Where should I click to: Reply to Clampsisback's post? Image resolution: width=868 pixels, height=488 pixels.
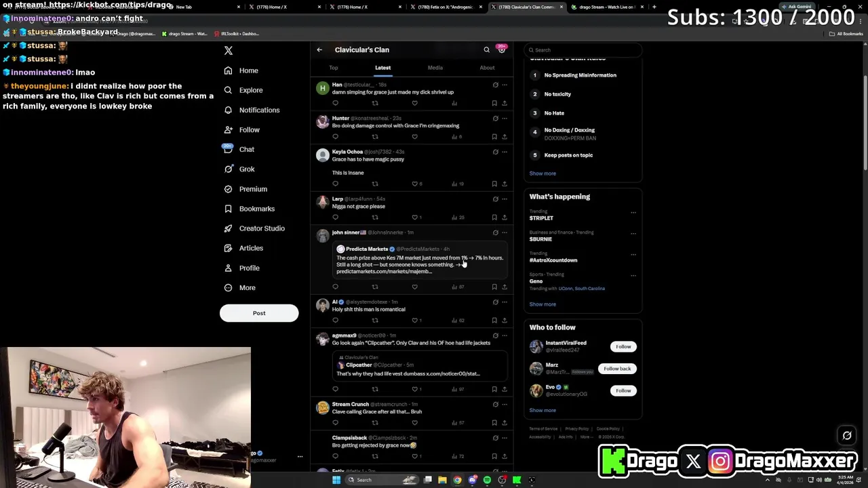335,456
